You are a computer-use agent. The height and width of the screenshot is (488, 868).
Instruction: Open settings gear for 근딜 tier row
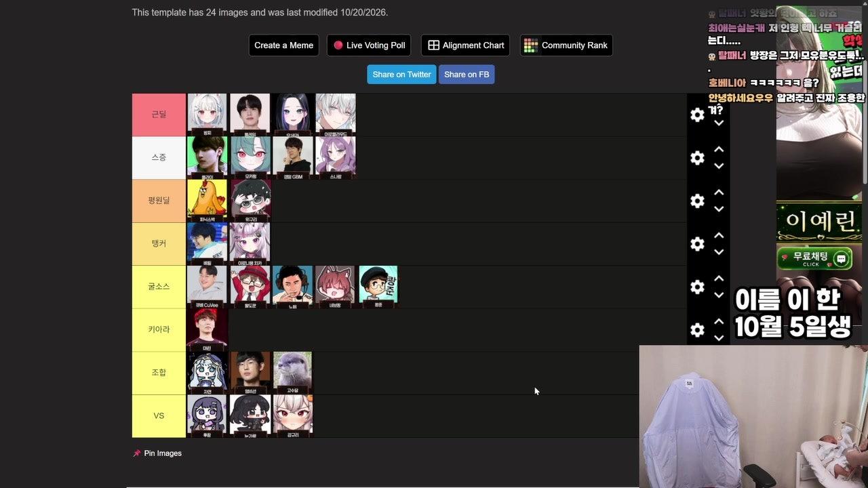click(697, 115)
